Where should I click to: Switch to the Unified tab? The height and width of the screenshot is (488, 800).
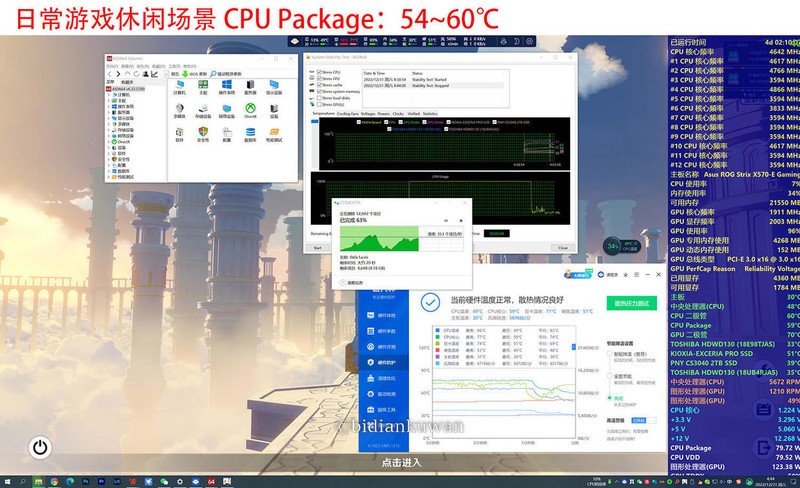414,114
